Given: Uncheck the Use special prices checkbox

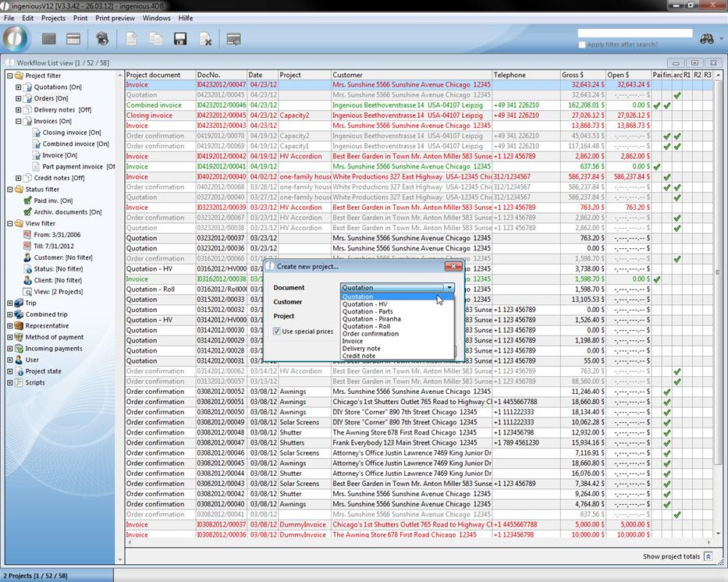Looking at the screenshot, I should [x=277, y=332].
